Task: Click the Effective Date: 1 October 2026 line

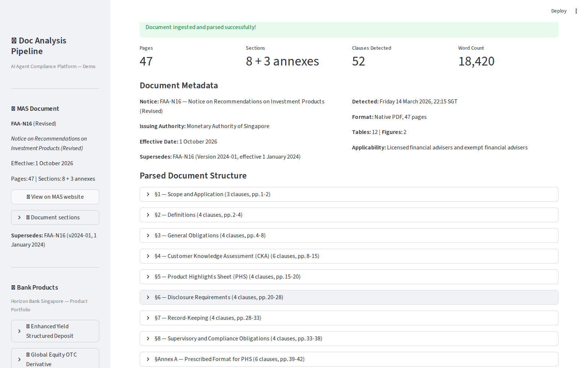Action: 178,142
